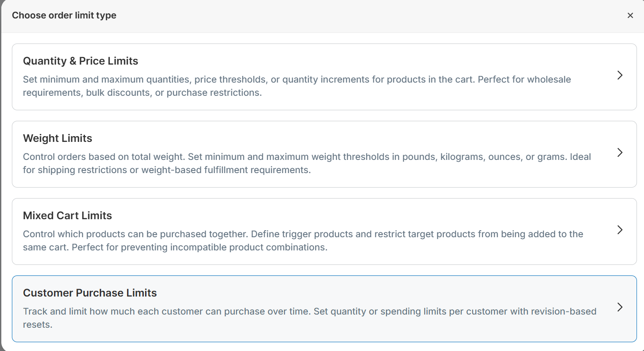This screenshot has height=351, width=644.
Task: Click the 'Perfect for preventing incompatible product combinations' text
Action: (200, 247)
